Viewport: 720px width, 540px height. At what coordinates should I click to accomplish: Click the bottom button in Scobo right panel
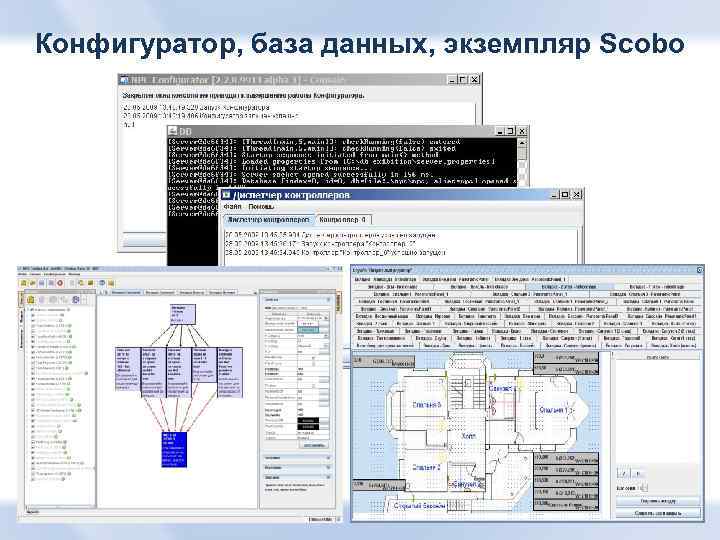click(x=658, y=513)
